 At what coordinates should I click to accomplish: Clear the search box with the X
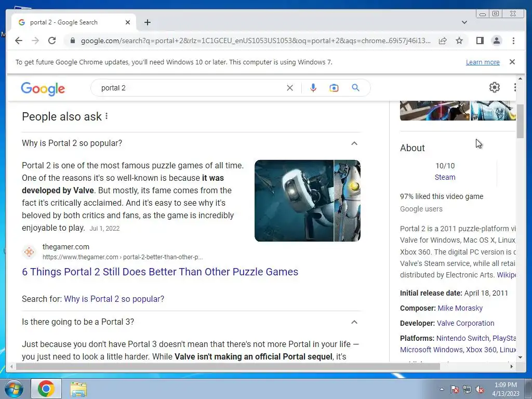tap(290, 88)
